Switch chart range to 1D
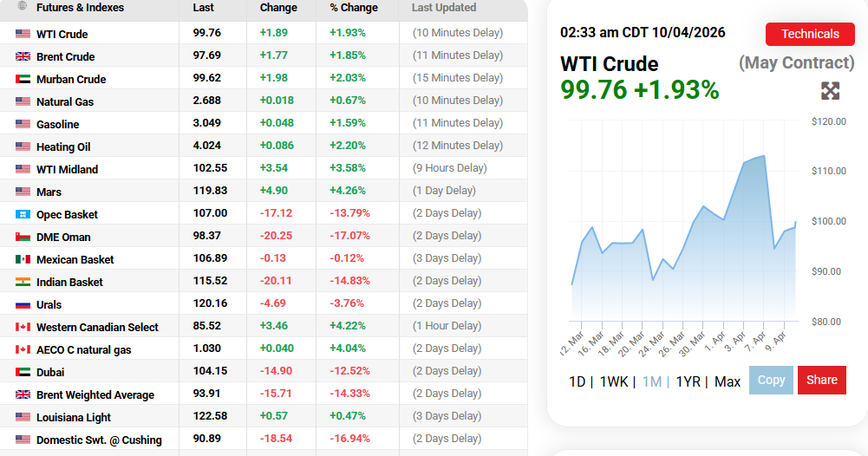Viewport: 868px width, 456px height. [577, 381]
